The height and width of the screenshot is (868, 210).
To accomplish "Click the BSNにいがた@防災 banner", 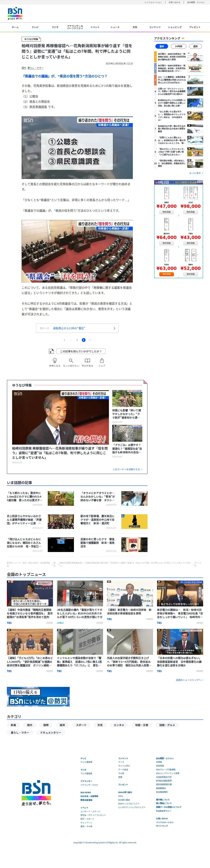I will point(38,697).
